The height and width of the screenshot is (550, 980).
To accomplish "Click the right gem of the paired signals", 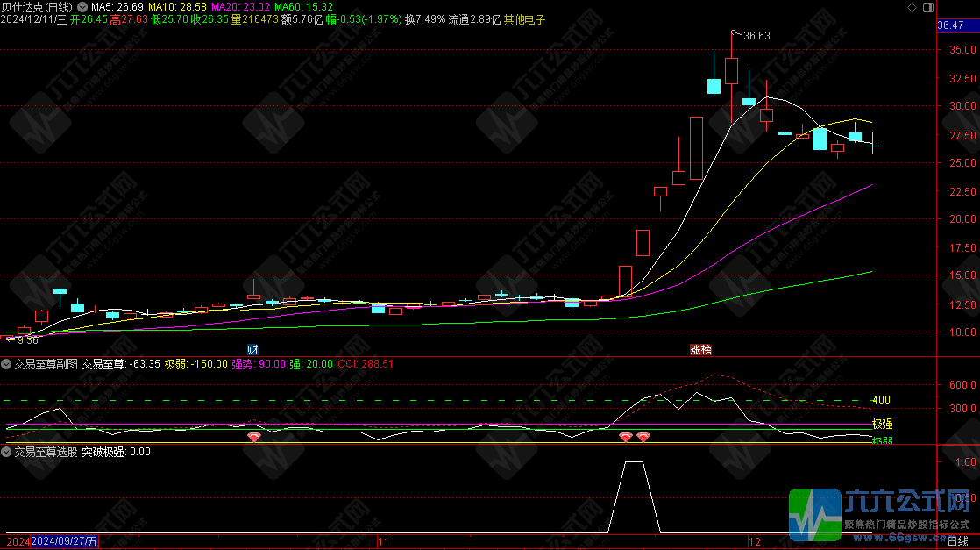I will (643, 436).
